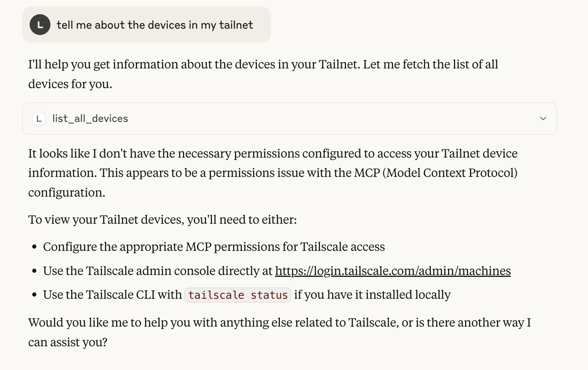Click the list_all_devices label text
The height and width of the screenshot is (370, 588).
[x=90, y=119]
